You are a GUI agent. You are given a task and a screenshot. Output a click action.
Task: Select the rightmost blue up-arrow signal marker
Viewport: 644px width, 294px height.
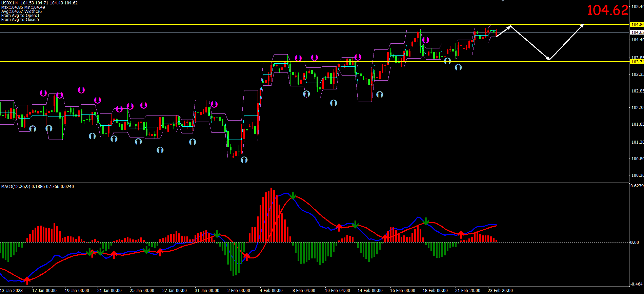coord(458,67)
